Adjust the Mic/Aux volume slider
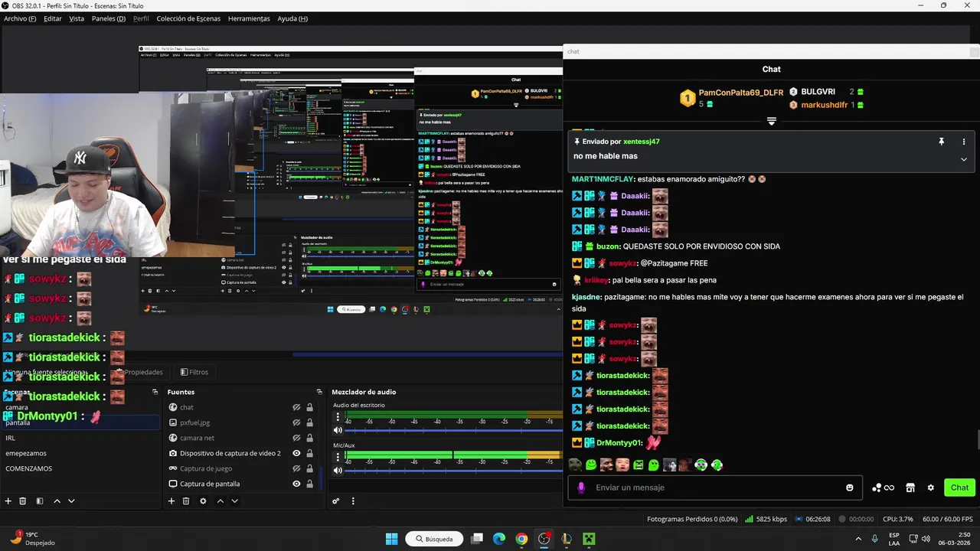Viewport: 980px width, 551px height. click(x=452, y=470)
